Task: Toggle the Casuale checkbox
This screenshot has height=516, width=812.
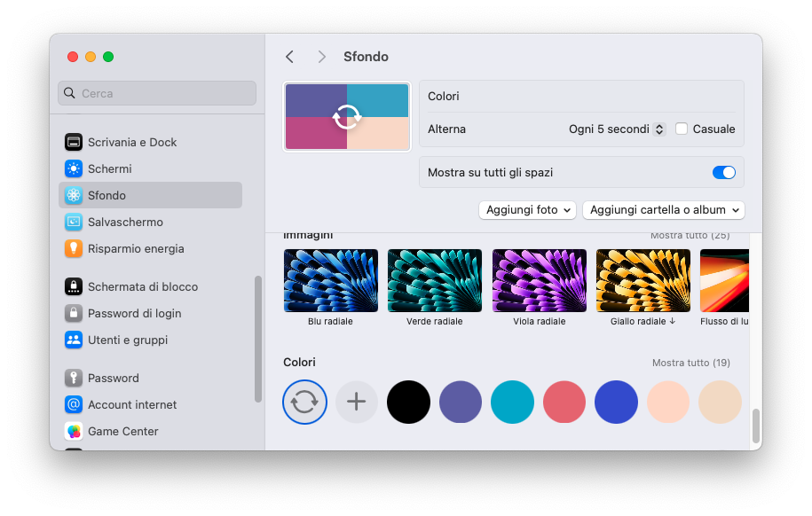Action: pos(682,129)
